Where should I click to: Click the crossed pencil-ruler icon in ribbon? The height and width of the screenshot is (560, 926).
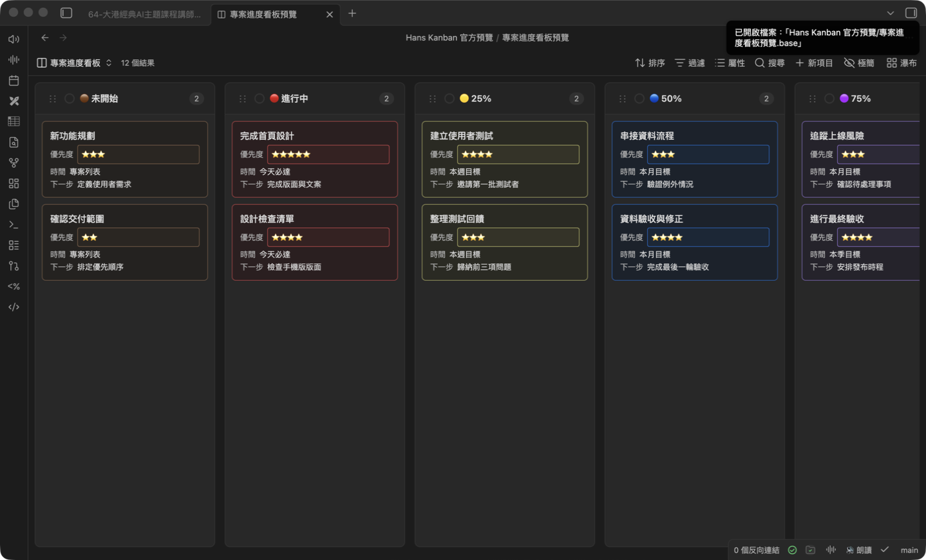pos(14,101)
